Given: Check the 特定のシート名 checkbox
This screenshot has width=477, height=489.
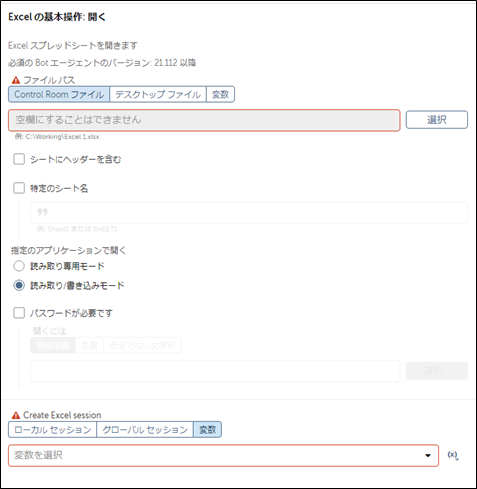Looking at the screenshot, I should point(19,188).
